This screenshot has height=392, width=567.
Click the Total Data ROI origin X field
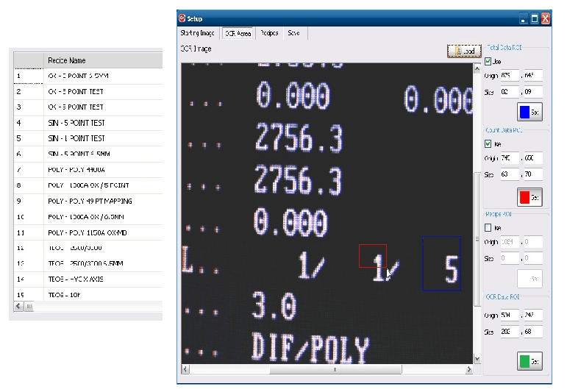509,75
